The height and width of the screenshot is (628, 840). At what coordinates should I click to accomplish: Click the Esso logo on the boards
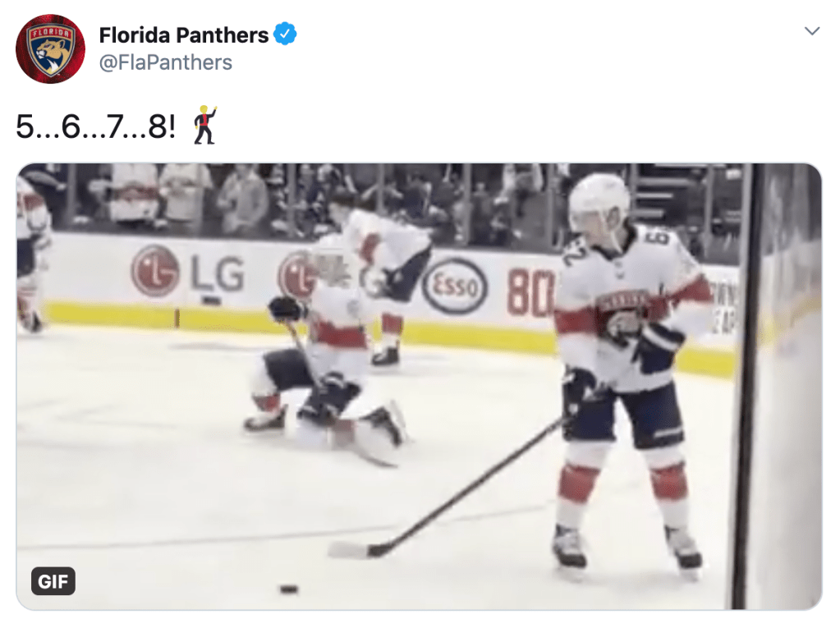click(x=454, y=286)
